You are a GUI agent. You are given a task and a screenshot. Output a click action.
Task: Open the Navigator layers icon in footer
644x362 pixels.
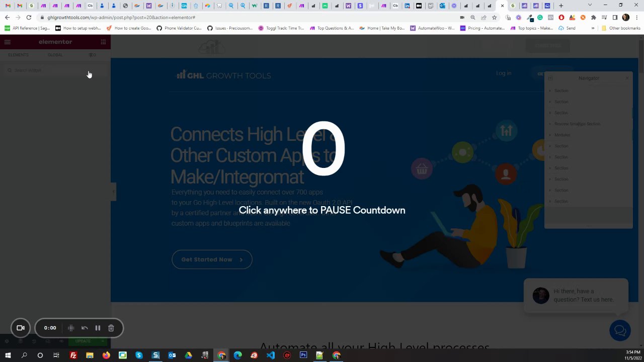pos(21,341)
